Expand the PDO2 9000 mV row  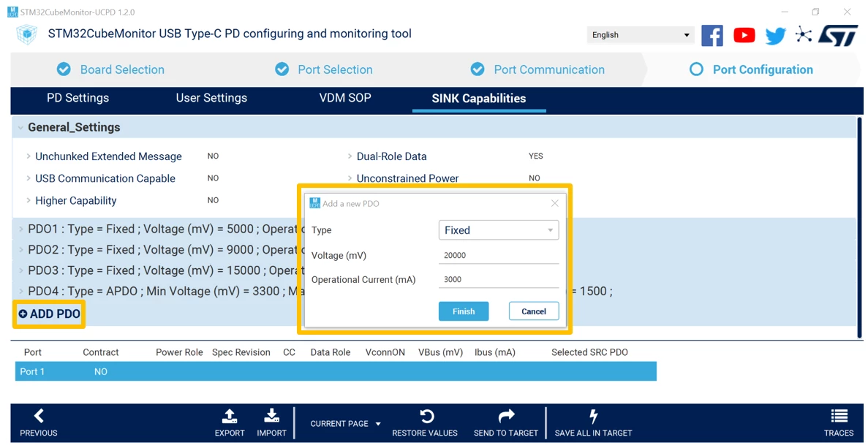(x=21, y=250)
